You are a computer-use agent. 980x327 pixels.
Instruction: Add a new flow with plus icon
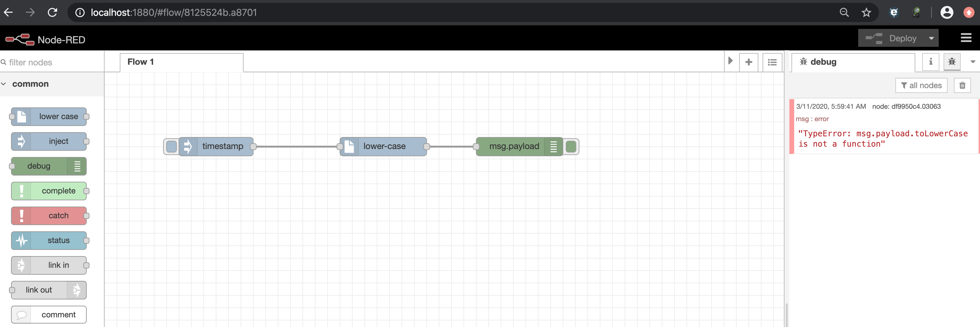749,62
